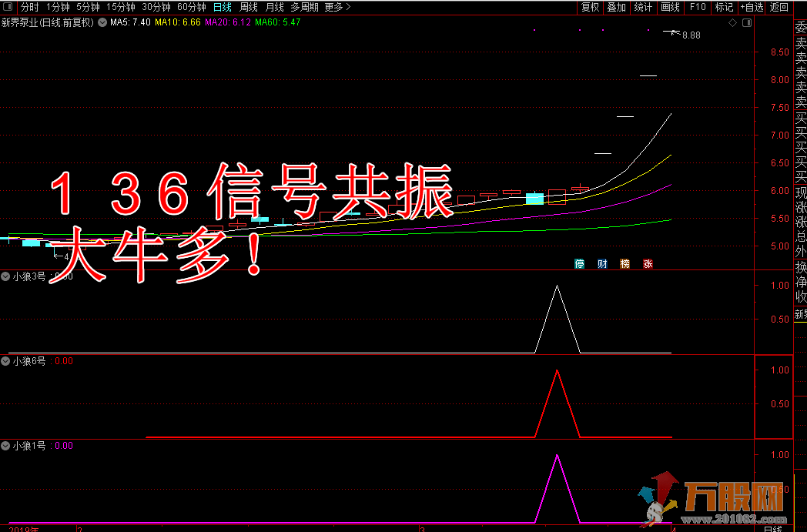Click the 财 financial marker icon

(602, 264)
